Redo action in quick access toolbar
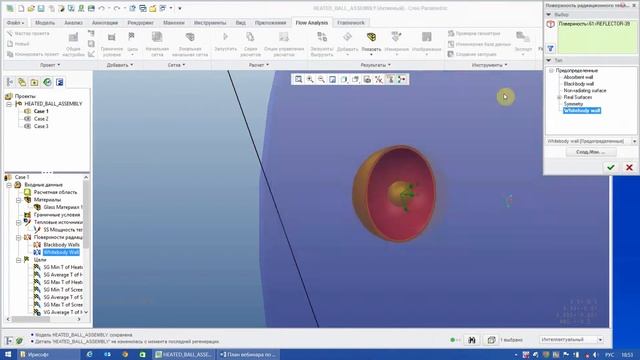Screen dimensions: 640x360 [x=117, y=8]
